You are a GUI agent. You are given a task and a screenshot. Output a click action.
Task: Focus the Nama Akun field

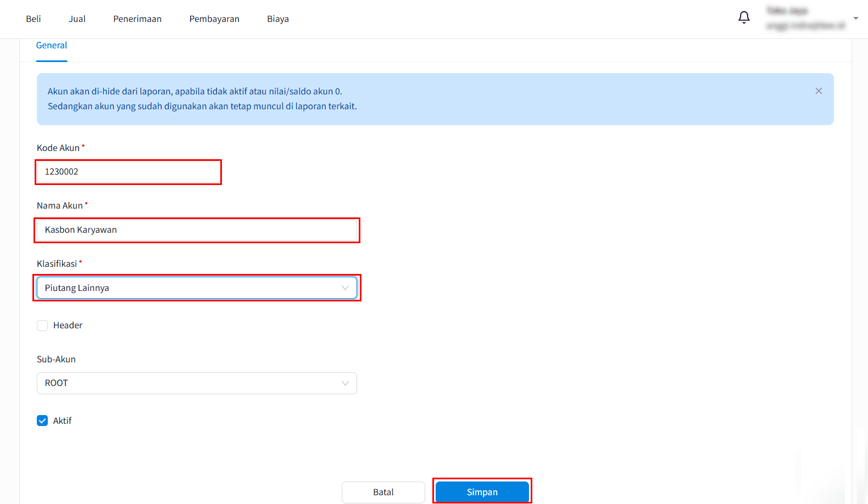(x=197, y=230)
